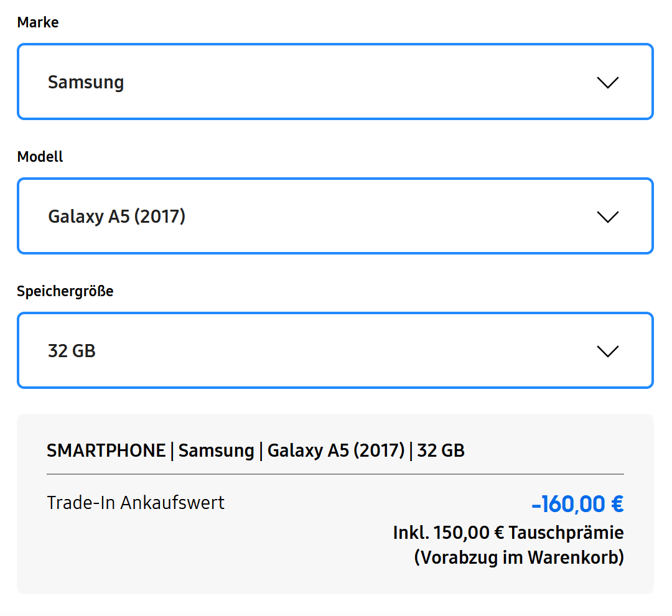Image resolution: width=672 pixels, height=616 pixels.
Task: Open the 32 GB storage size dropdown
Action: (335, 350)
